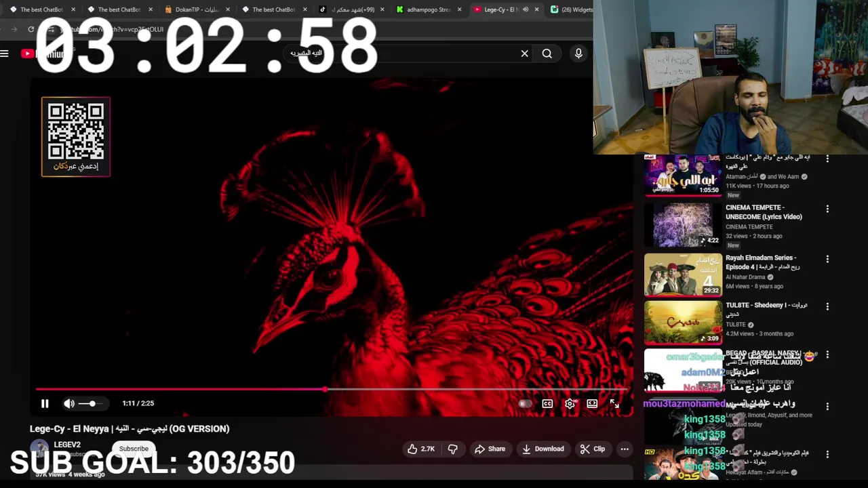This screenshot has height=488, width=868.
Task: Close the DokanTIP tab
Action: (x=228, y=9)
